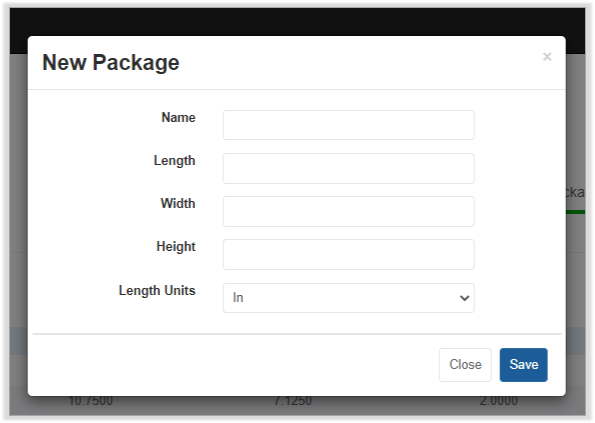Viewport: 595px width, 423px height.
Task: Click the black header bar above the dialog
Action: pos(298,22)
